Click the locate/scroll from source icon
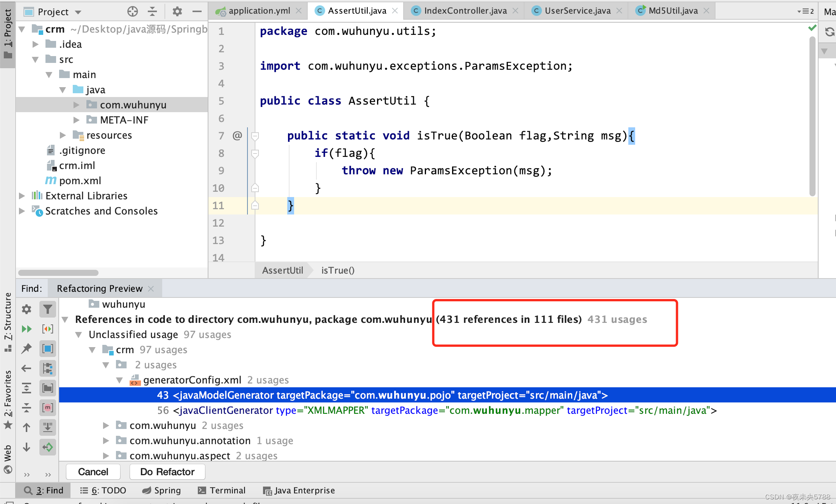 point(132,12)
